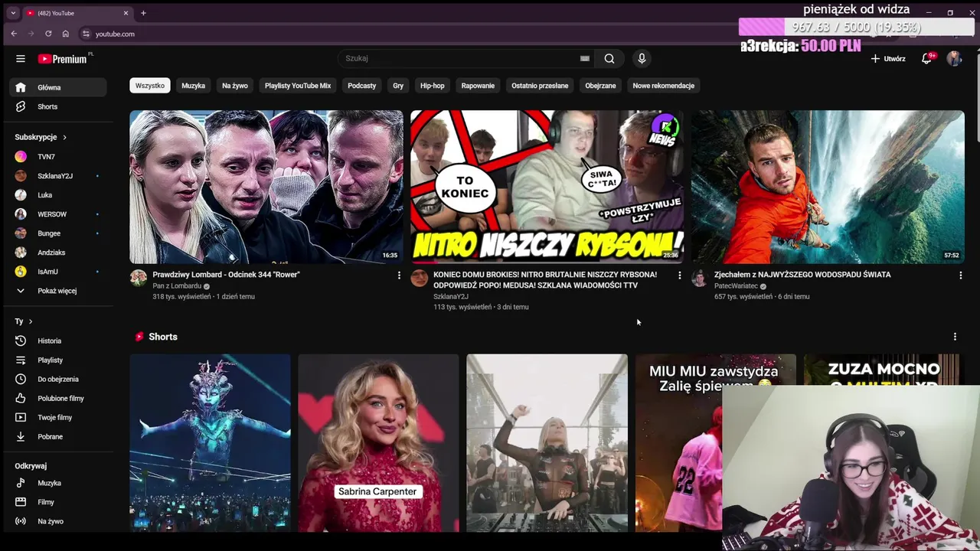Reload the page in browser
Image resolution: width=980 pixels, height=551 pixels.
coord(48,34)
